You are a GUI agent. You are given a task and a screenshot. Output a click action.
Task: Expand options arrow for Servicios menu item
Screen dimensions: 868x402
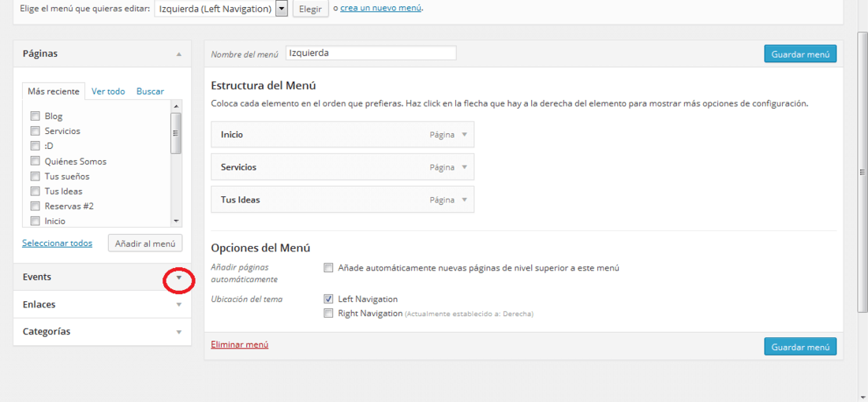(x=465, y=167)
